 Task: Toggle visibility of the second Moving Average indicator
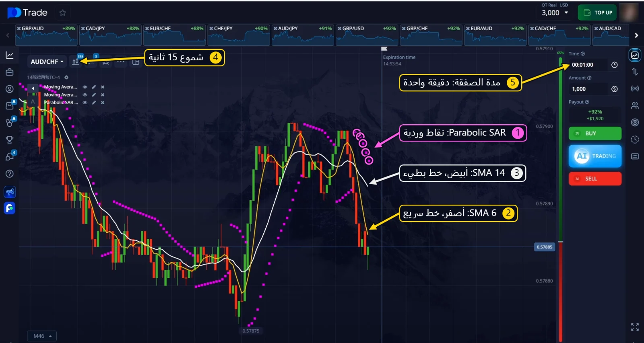85,95
